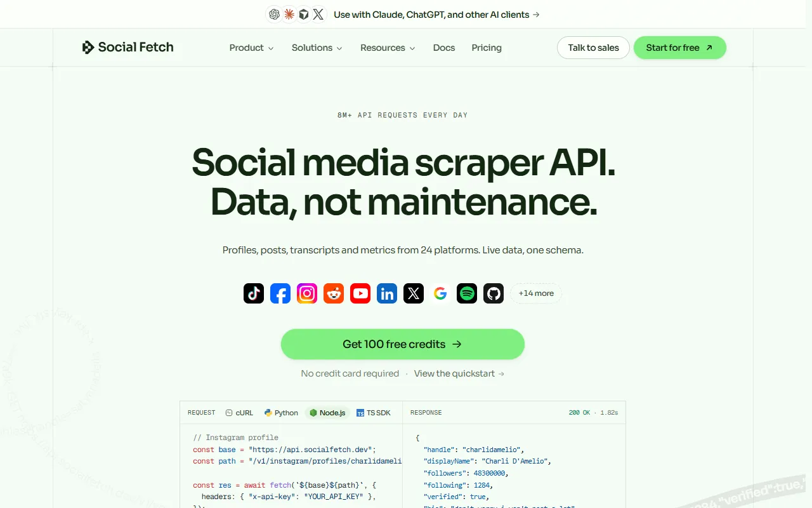
Task: Click the Talk to sales button
Action: 593,48
